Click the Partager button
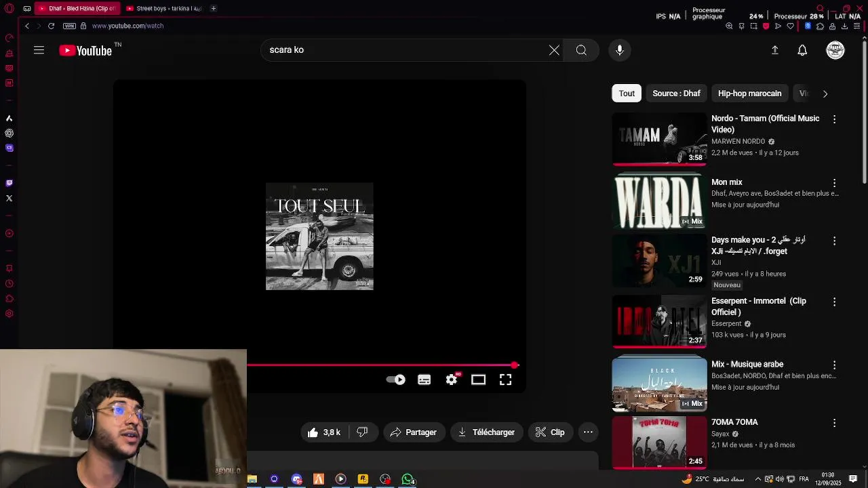The height and width of the screenshot is (488, 868). click(x=414, y=432)
